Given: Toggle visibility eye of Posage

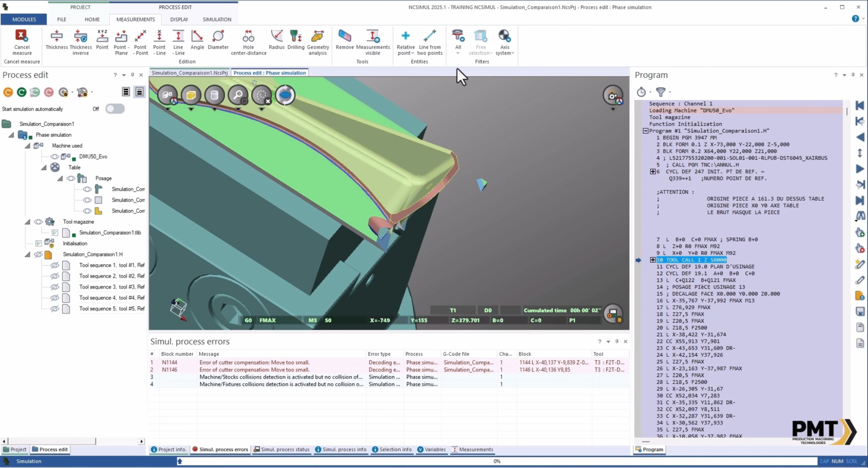Looking at the screenshot, I should pyautogui.click(x=71, y=179).
